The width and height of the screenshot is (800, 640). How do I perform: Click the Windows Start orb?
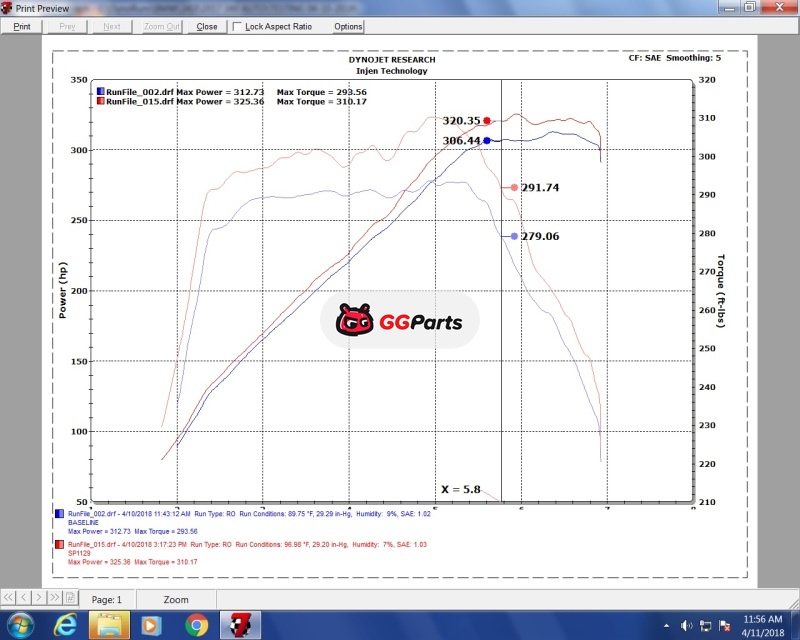click(x=19, y=626)
